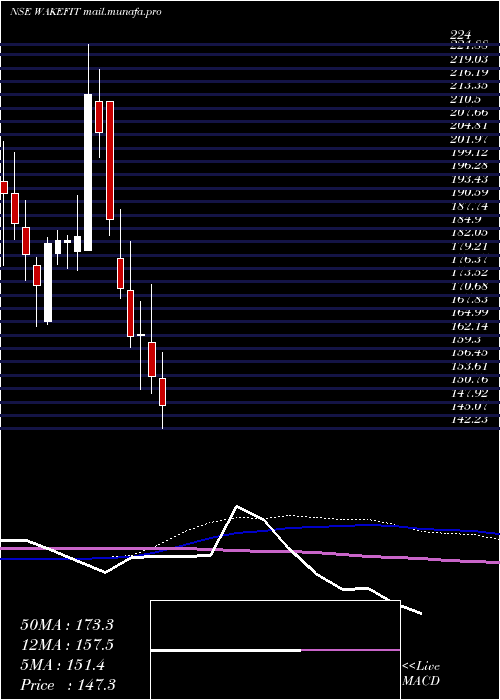Image resolution: width=500 pixels, height=700 pixels.
Task: Click the 179.21 price axis label
Action: [469, 246]
